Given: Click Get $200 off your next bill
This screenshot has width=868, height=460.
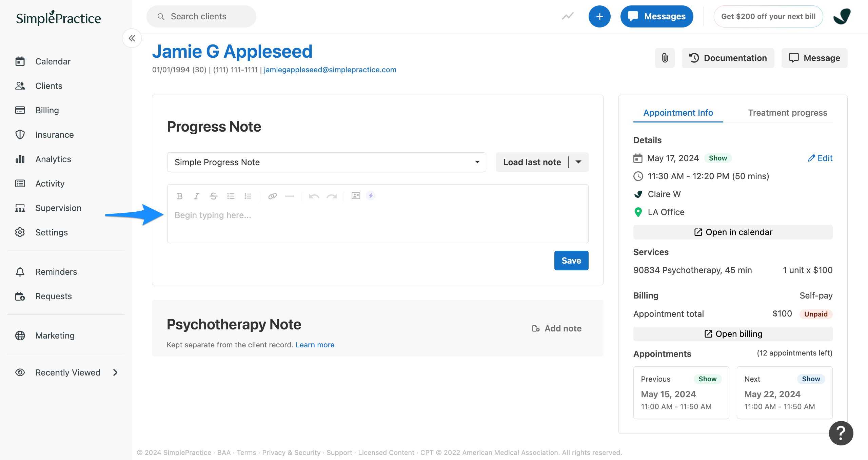Looking at the screenshot, I should pos(768,16).
